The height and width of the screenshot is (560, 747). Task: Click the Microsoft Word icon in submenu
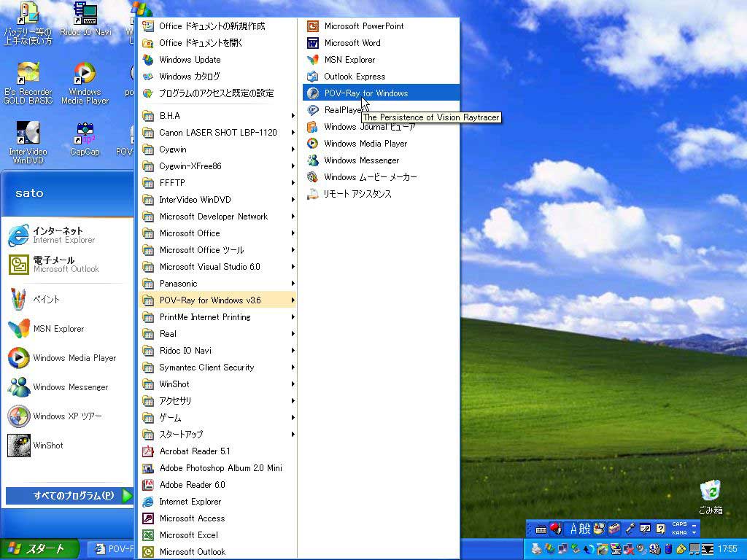[312, 43]
